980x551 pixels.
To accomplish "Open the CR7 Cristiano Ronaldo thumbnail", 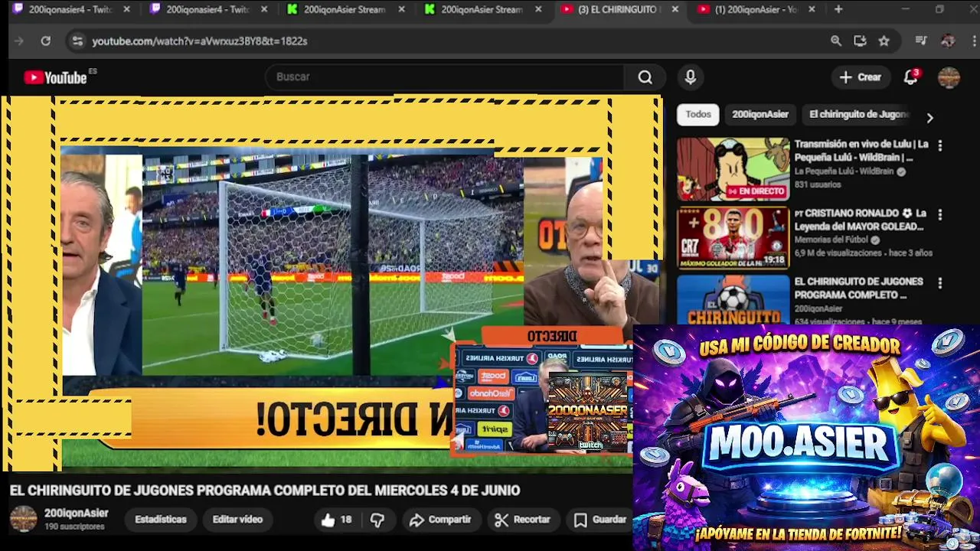I will click(x=733, y=238).
